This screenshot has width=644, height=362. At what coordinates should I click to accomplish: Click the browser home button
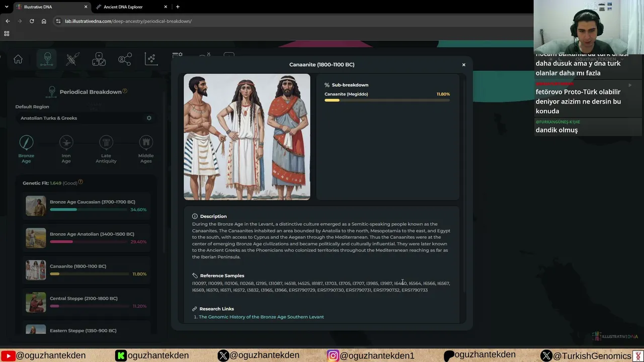[44, 21]
